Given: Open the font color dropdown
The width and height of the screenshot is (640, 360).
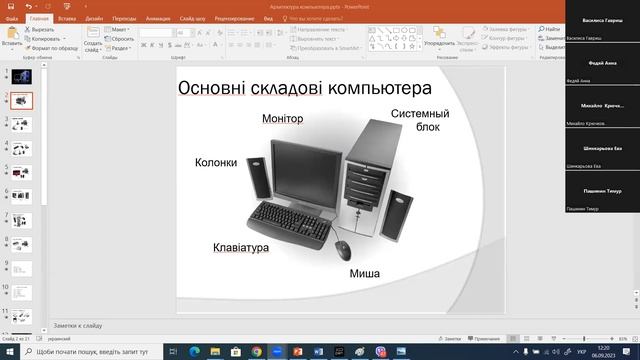Looking at the screenshot, I should tap(222, 45).
